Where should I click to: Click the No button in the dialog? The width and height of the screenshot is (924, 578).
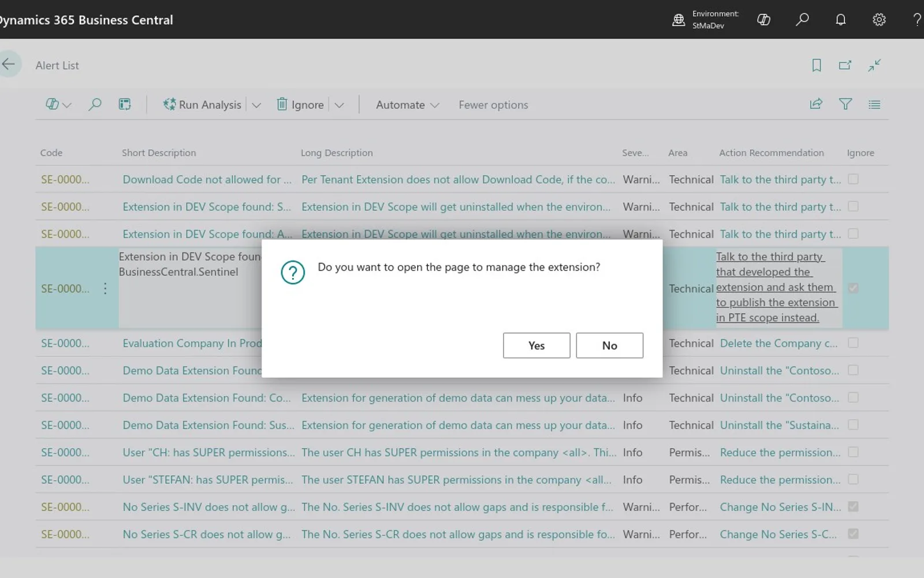pos(609,346)
